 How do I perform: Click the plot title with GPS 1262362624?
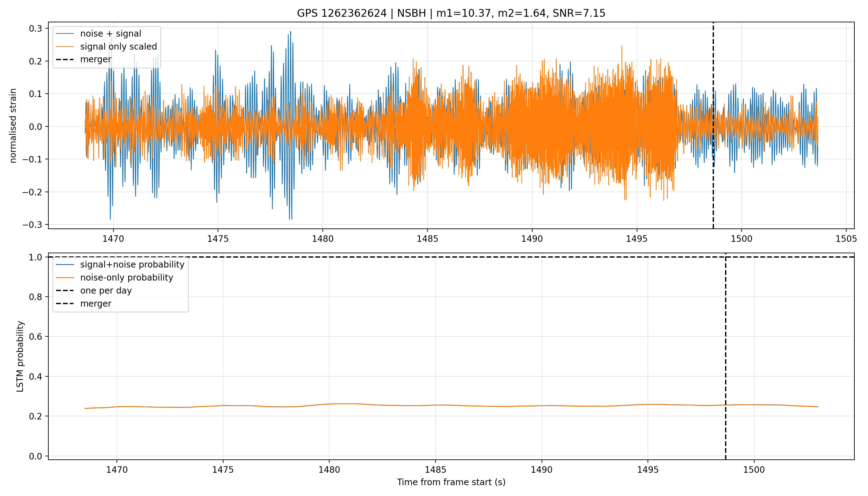click(451, 13)
